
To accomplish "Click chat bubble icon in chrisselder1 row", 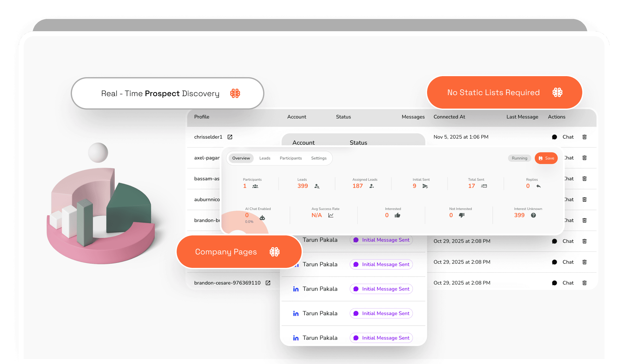I will pyautogui.click(x=554, y=137).
